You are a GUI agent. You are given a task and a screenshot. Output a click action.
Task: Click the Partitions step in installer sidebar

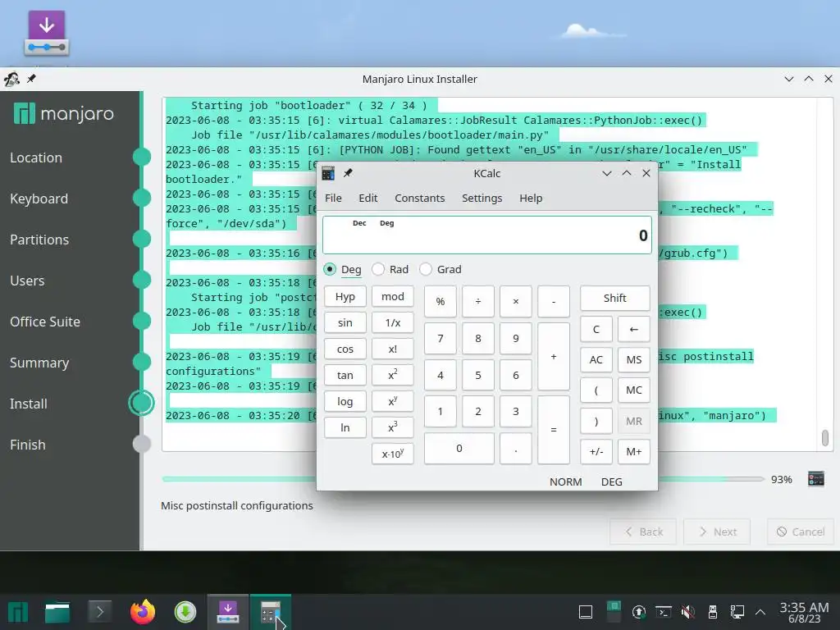tap(39, 240)
